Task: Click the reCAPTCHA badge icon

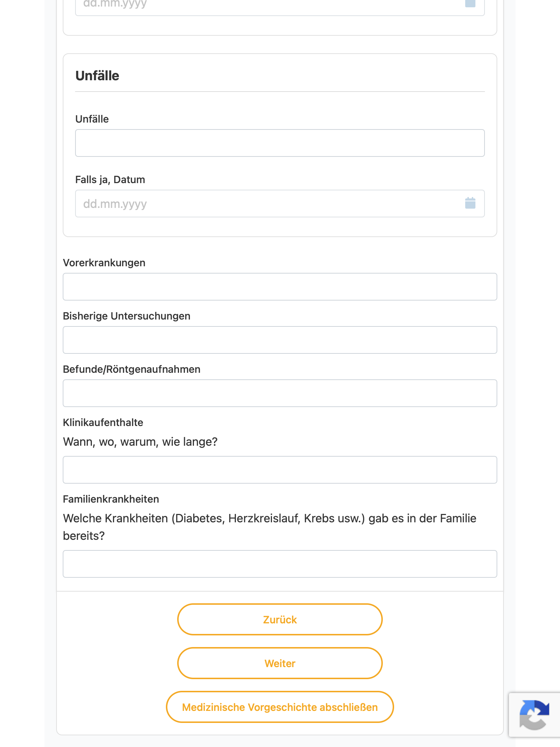Action: 534,715
